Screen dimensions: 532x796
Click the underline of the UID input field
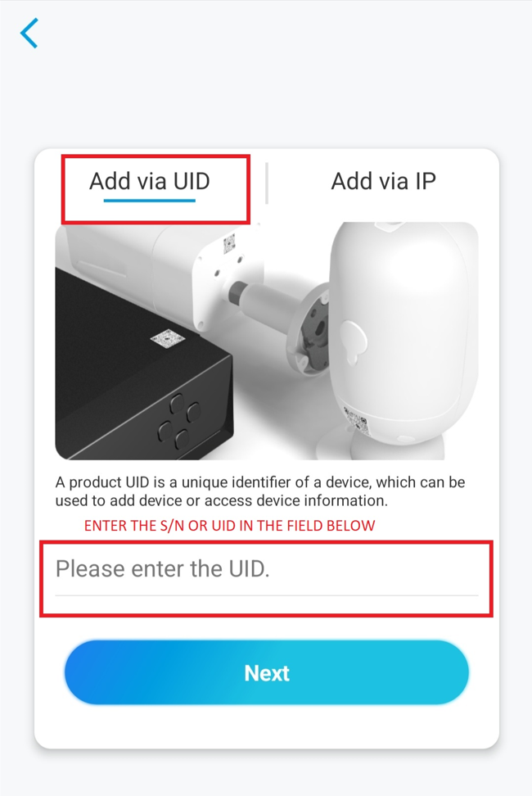click(x=267, y=595)
